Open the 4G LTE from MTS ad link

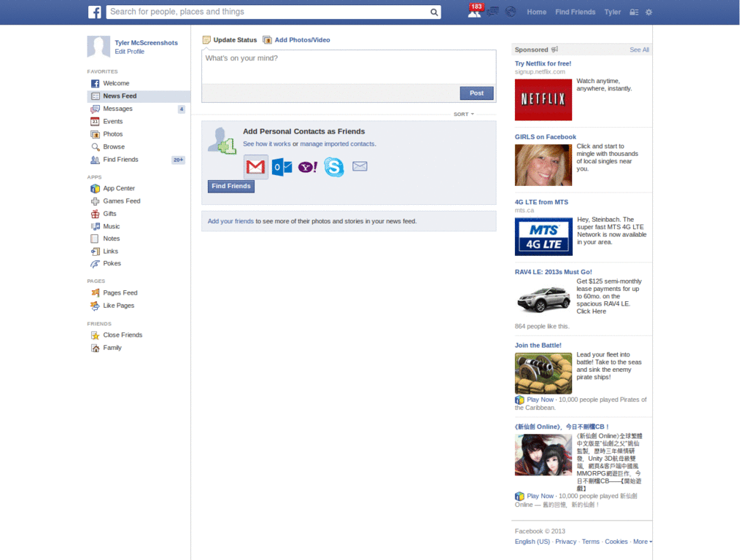coord(541,203)
